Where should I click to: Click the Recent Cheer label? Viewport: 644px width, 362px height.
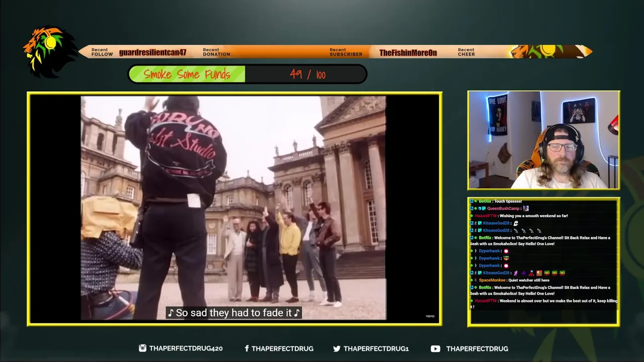tap(466, 52)
